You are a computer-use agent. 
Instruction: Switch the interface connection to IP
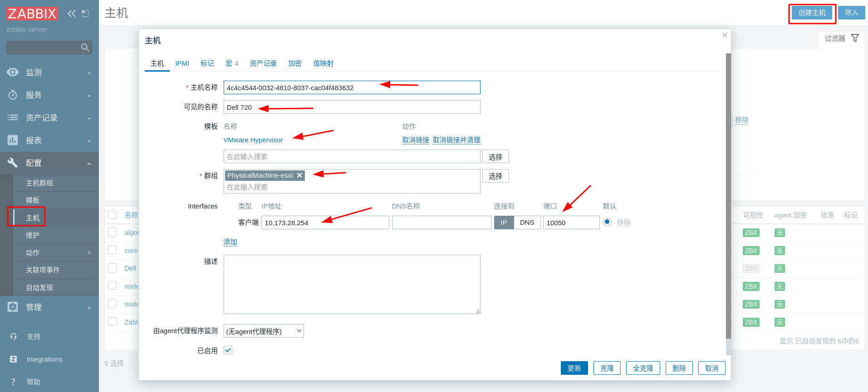(x=504, y=223)
